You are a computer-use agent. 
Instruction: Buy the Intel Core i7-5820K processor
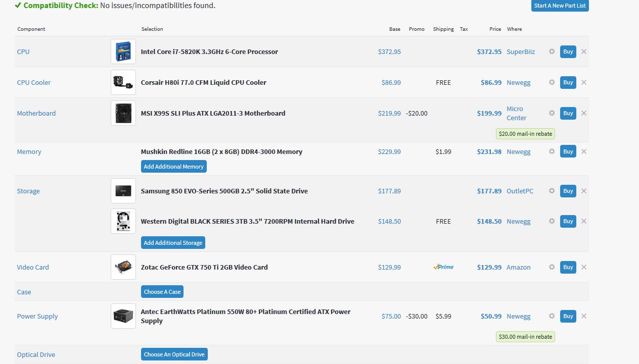[568, 51]
